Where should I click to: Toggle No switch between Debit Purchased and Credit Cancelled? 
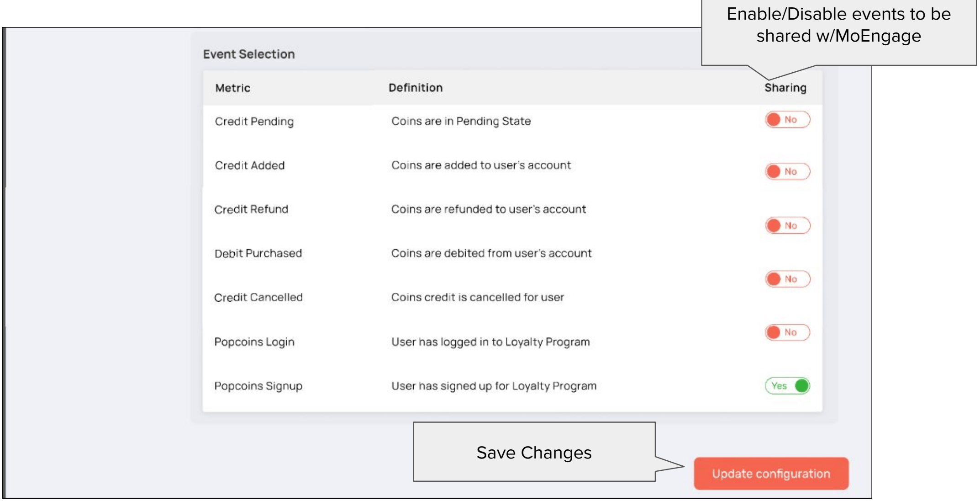787,279
